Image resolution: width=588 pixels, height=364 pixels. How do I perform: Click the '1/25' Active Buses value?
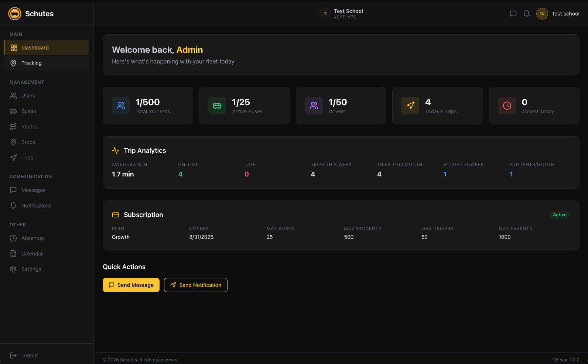(241, 102)
